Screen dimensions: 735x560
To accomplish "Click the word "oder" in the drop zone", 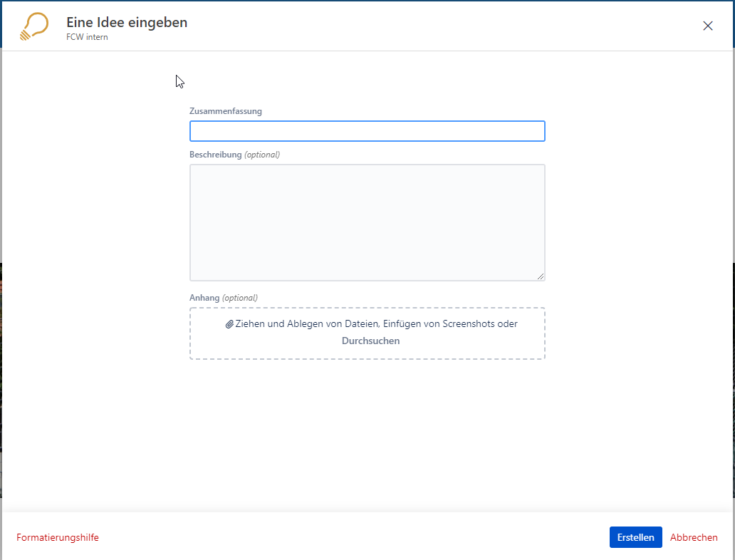I will (x=508, y=323).
